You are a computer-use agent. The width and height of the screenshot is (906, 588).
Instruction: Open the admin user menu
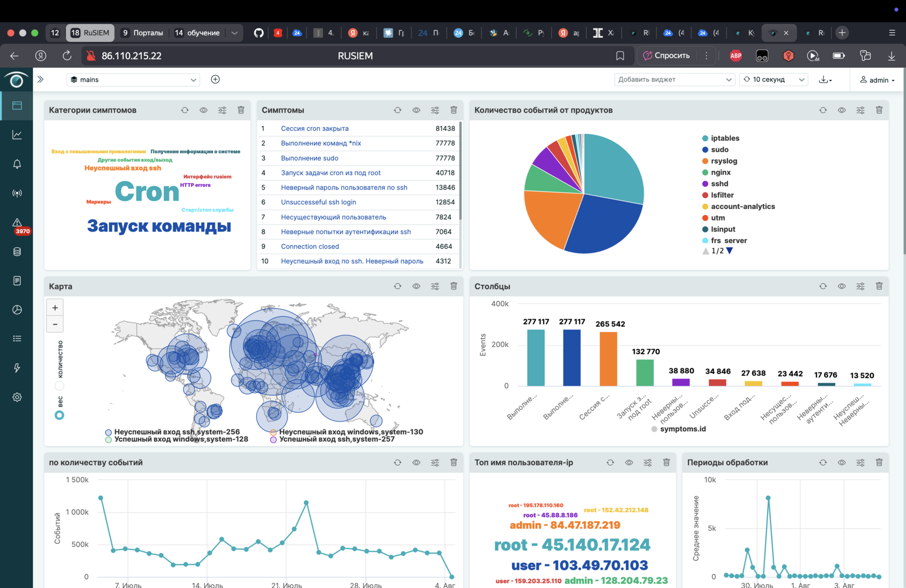pyautogui.click(x=877, y=80)
